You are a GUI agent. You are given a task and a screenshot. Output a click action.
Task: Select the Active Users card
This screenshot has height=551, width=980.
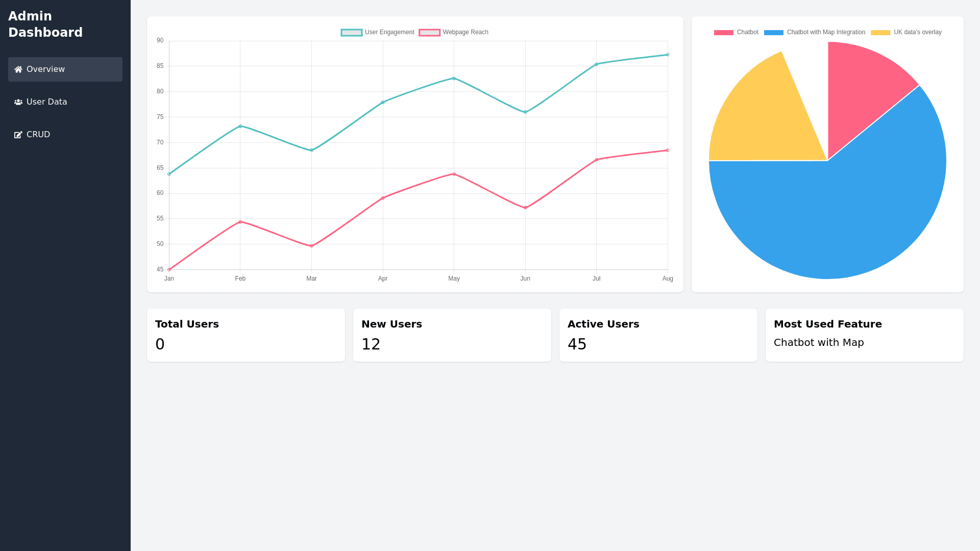[658, 335]
